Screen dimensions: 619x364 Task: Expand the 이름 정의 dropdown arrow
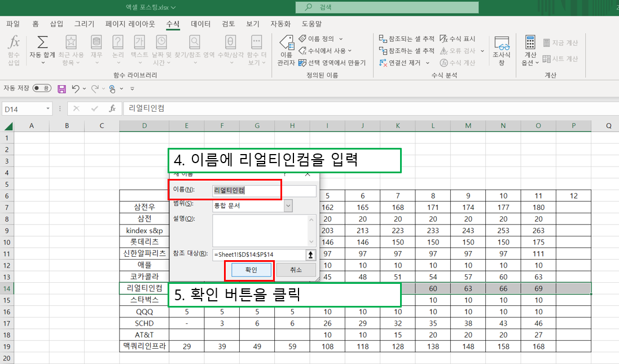[x=341, y=39]
